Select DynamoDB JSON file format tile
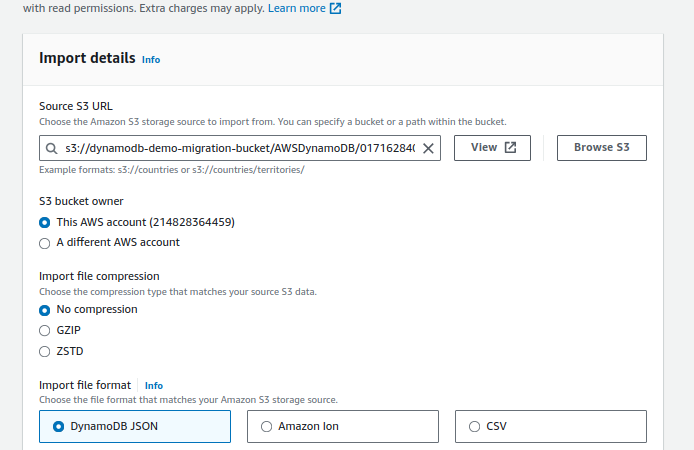Image resolution: width=694 pixels, height=450 pixels. 135,426
